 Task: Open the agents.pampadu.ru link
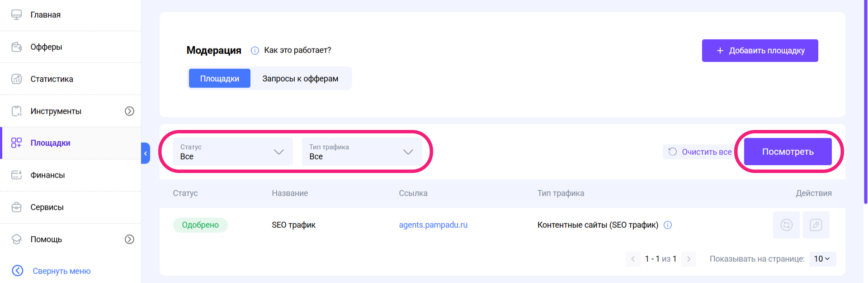click(x=433, y=225)
